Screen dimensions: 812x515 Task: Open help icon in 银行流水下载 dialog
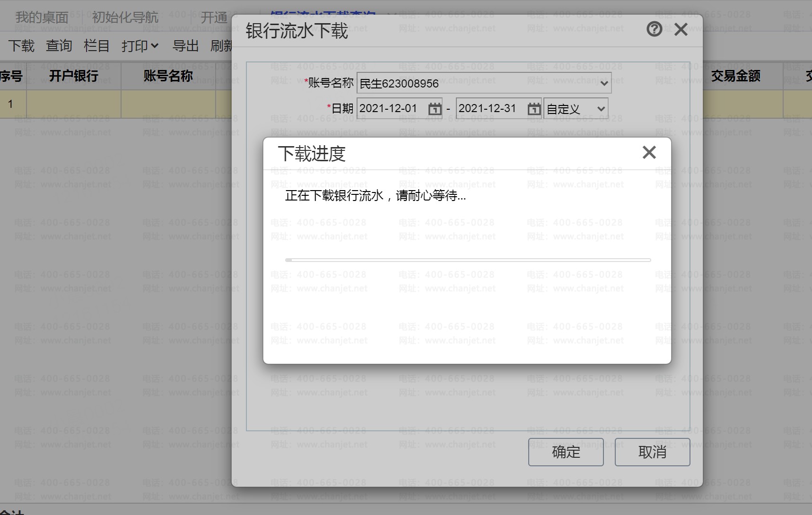[654, 30]
